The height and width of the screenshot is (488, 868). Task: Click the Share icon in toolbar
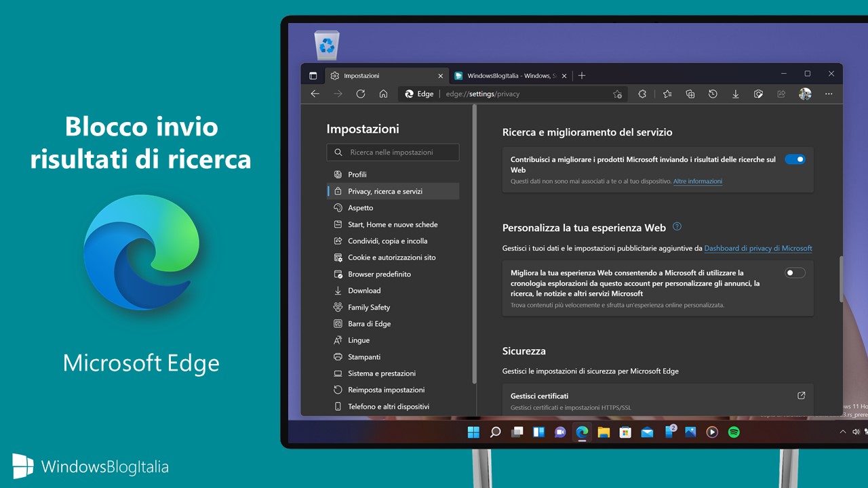(x=781, y=94)
